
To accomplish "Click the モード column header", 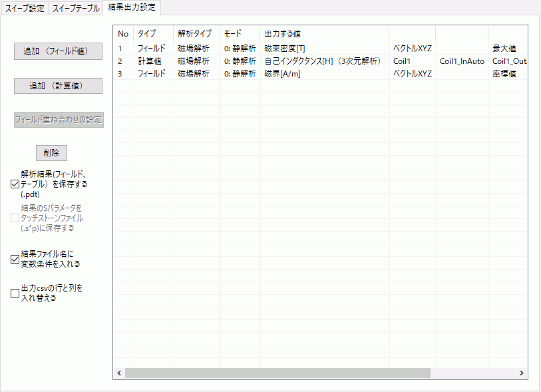I will pyautogui.click(x=233, y=33).
